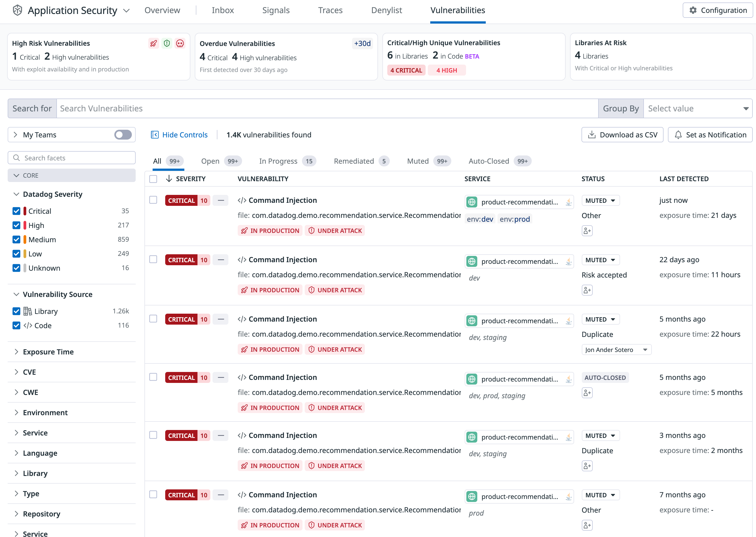The width and height of the screenshot is (756, 537).
Task: Click assign-user icon on first vulnerability row
Action: [587, 231]
